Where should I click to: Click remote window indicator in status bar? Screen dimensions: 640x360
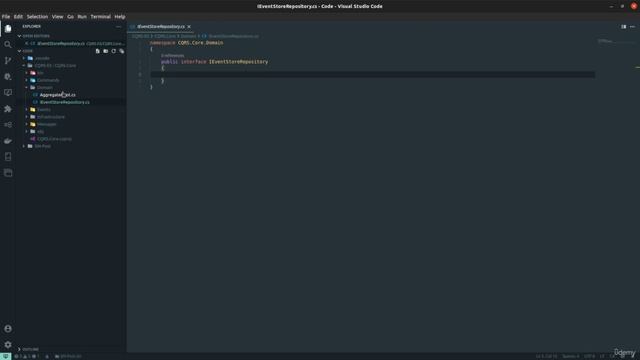point(5,356)
